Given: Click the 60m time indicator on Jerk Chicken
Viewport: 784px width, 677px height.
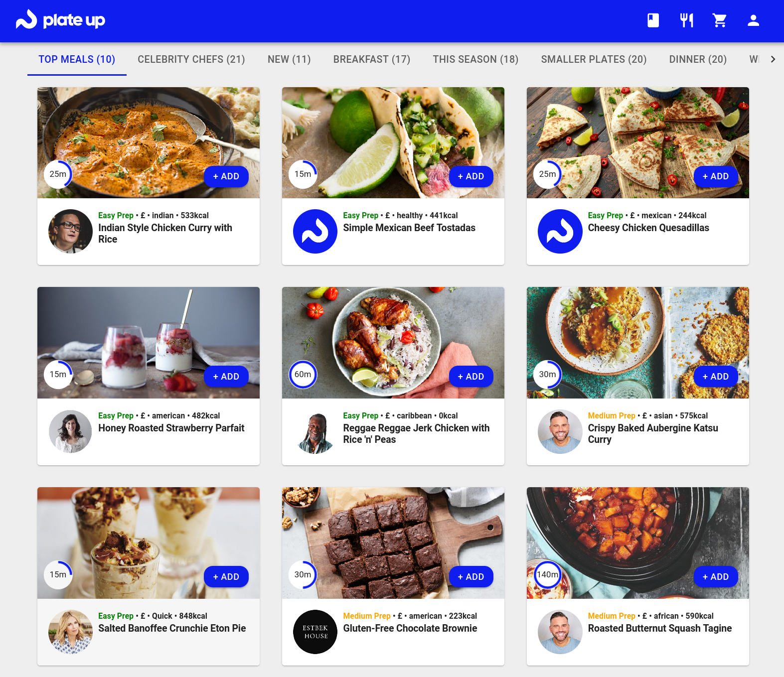Looking at the screenshot, I should pos(303,374).
